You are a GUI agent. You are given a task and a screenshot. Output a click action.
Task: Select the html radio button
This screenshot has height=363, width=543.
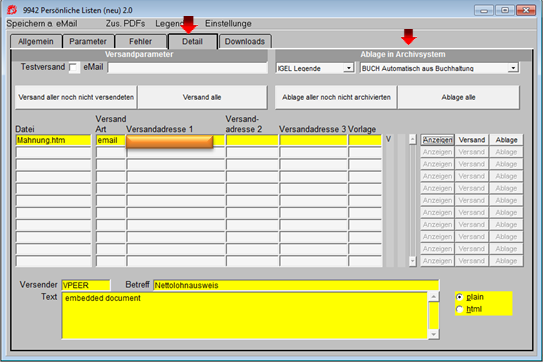pos(460,309)
